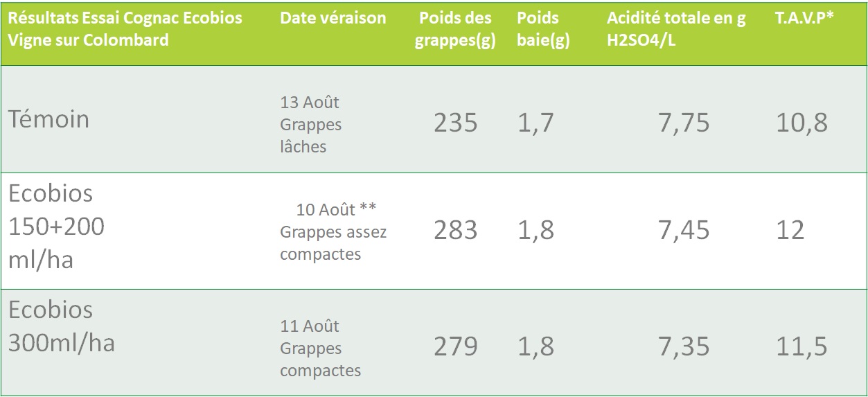
Task: Select the berry weight value 1,7
Action: click(x=535, y=123)
